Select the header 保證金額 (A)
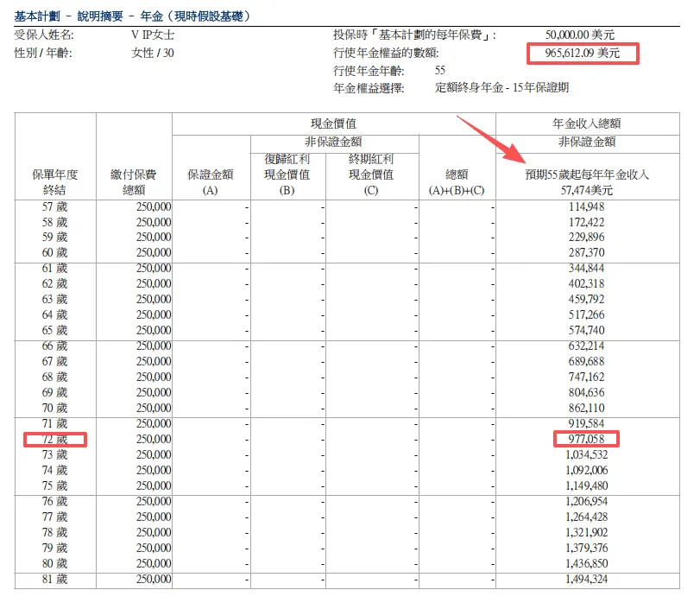The width and height of the screenshot is (700, 609). point(211,182)
